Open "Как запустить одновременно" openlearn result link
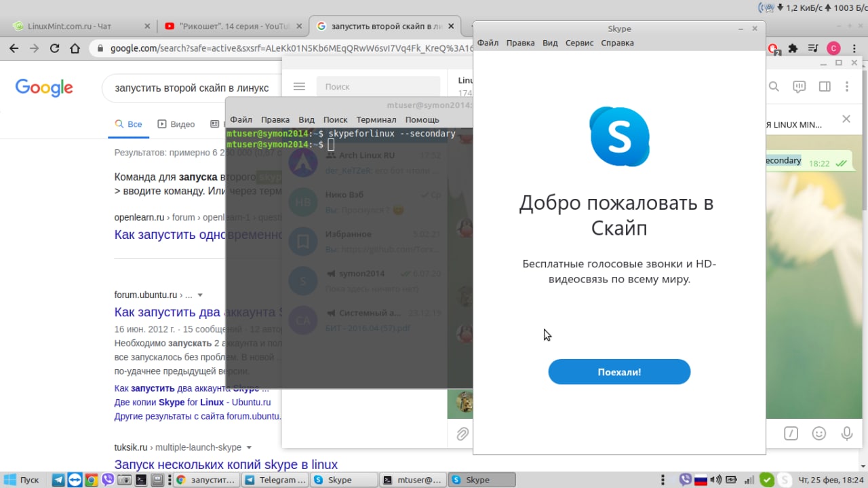 coord(197,235)
